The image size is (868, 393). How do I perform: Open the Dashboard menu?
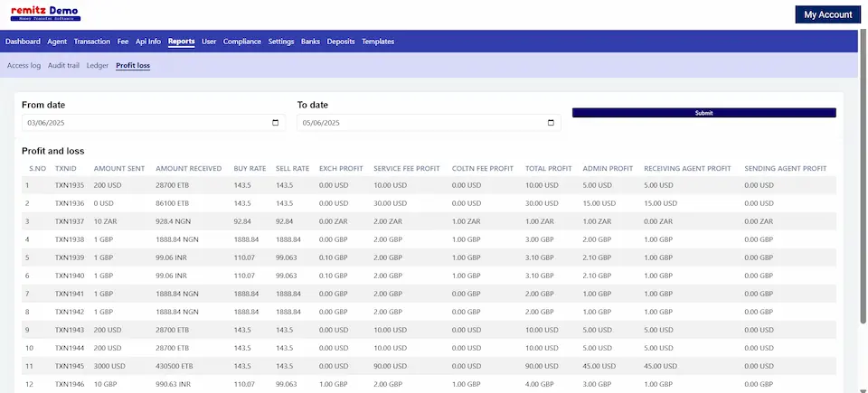[x=23, y=42]
